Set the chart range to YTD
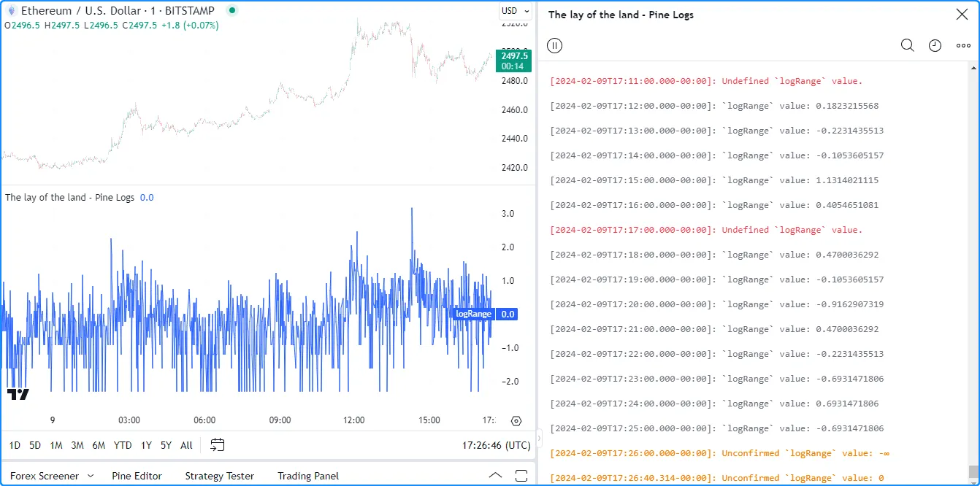The height and width of the screenshot is (486, 980). [x=123, y=445]
